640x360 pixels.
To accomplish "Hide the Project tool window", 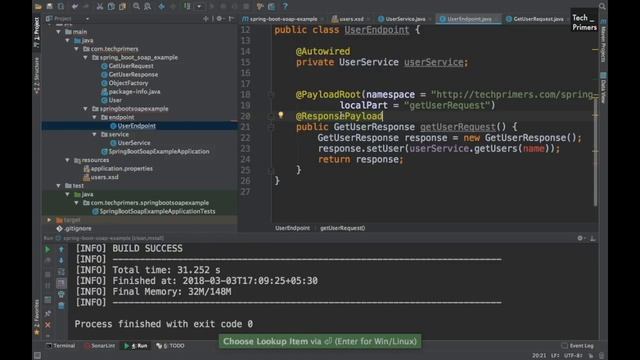I will pyautogui.click(x=231, y=19).
